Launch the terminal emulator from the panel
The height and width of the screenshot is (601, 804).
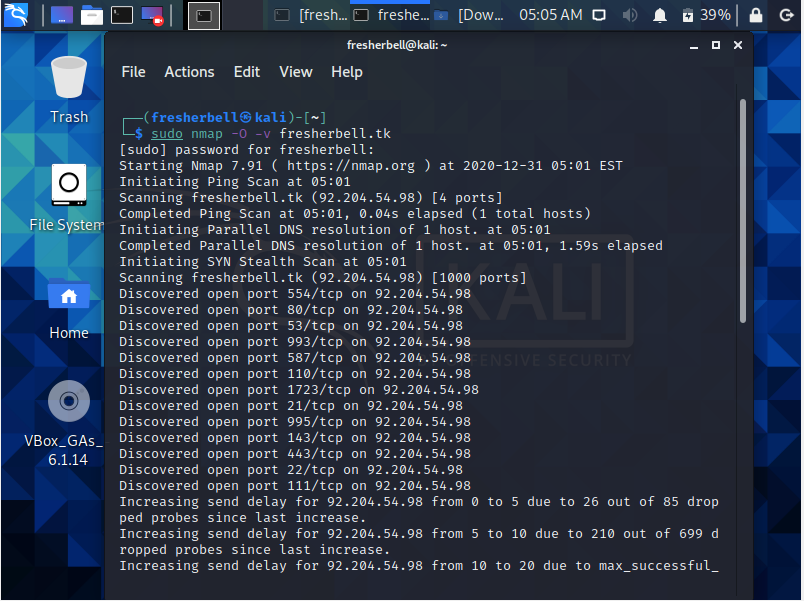122,15
